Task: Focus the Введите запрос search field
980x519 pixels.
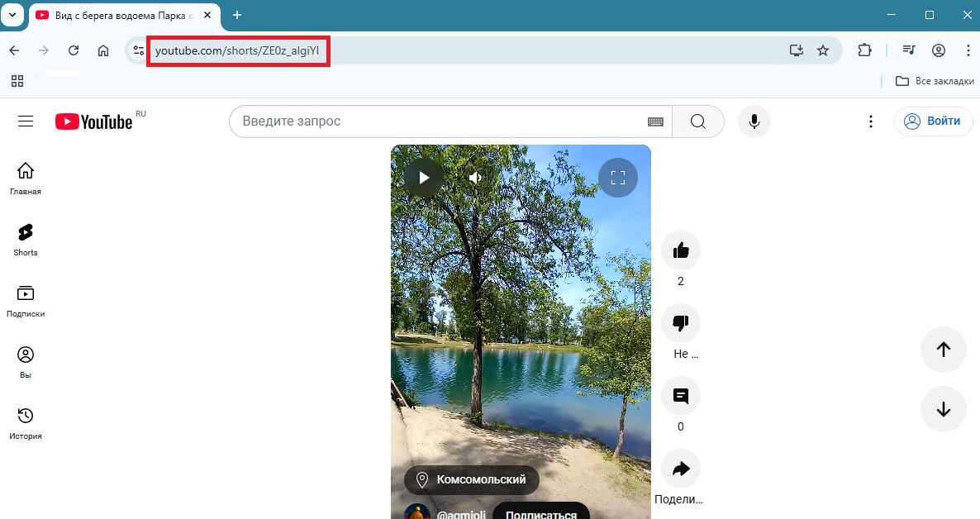Action: tap(438, 121)
